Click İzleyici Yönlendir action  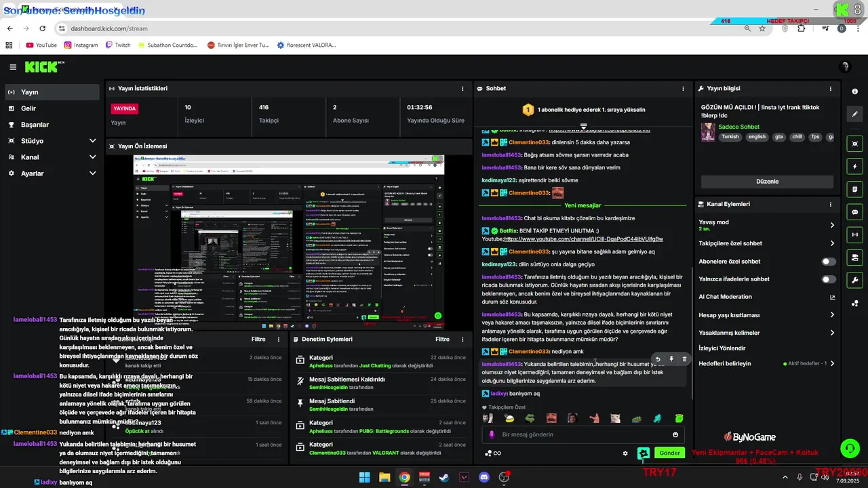[722, 348]
